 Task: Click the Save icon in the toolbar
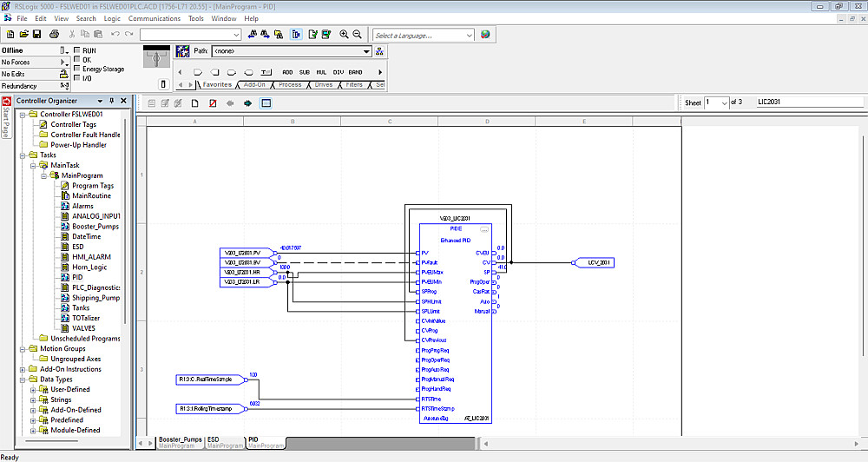click(37, 35)
